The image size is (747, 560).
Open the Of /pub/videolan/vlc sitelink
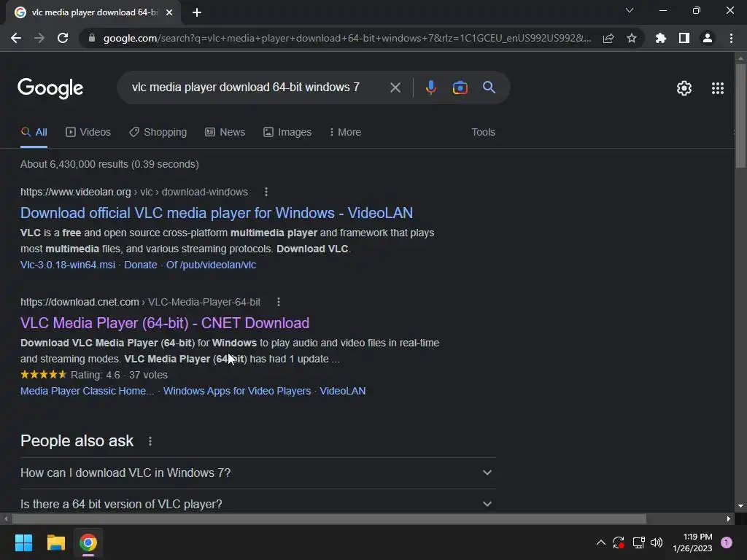211,265
